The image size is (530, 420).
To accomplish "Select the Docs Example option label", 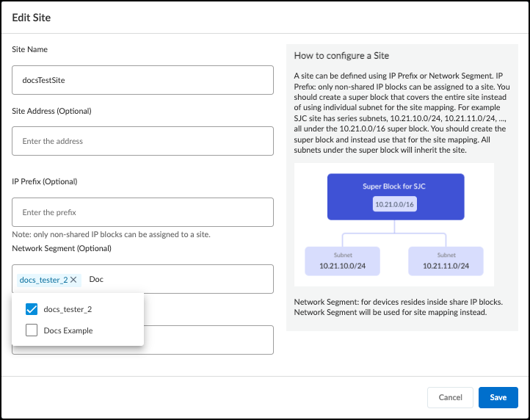I will tap(68, 330).
